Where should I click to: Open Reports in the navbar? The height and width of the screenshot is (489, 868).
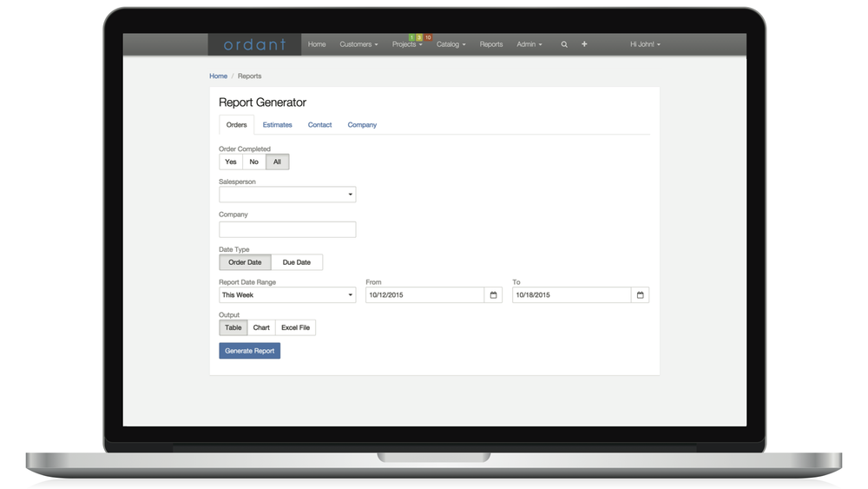click(491, 44)
